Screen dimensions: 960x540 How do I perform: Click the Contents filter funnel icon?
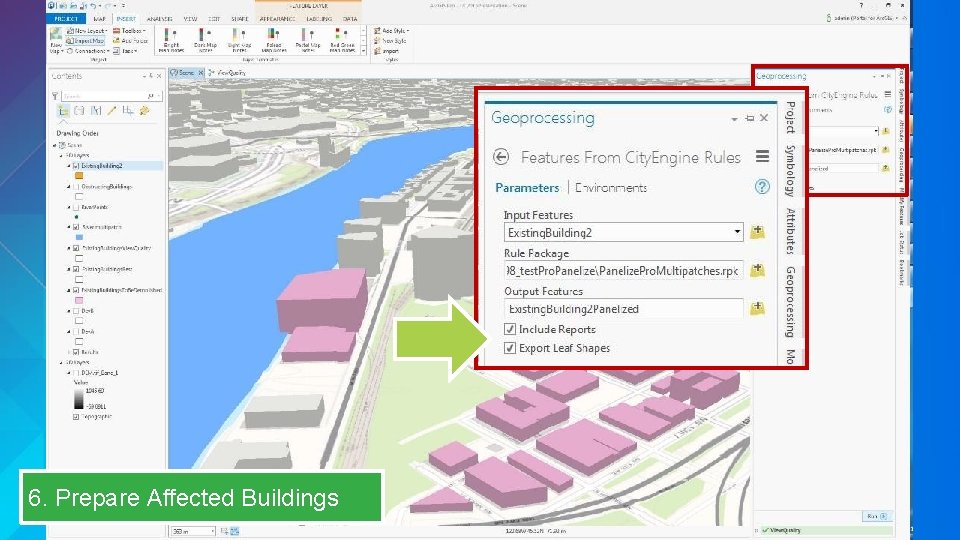pyautogui.click(x=54, y=96)
